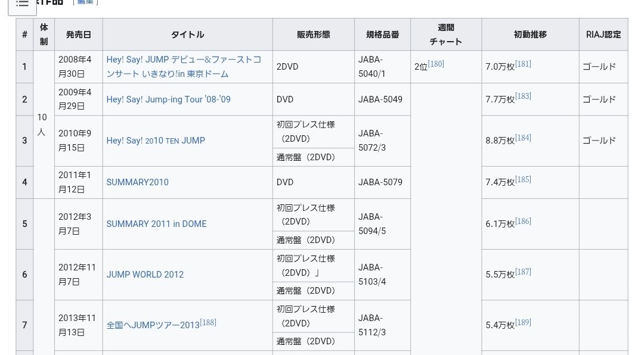644x355 pixels.
Task: Select 通常盤(2DVD) under SUMMARY 2011 in DOME
Action: tap(314, 240)
